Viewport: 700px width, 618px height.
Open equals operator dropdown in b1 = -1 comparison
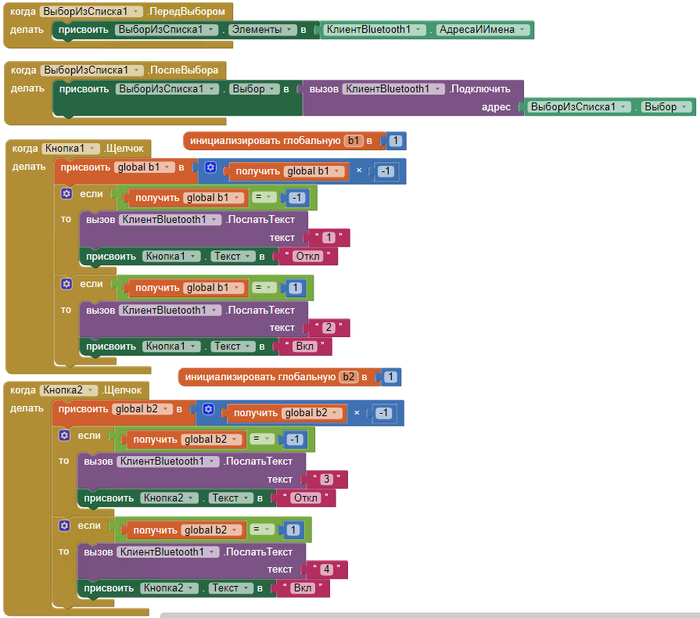point(264,197)
